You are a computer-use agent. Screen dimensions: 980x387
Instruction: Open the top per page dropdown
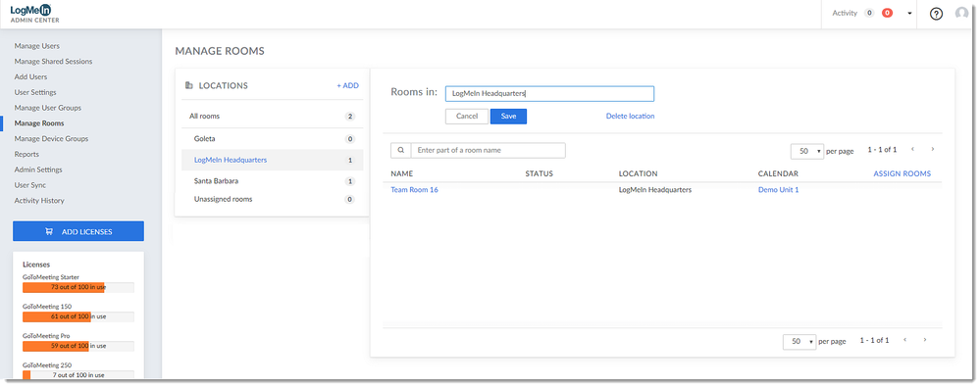tap(807, 151)
